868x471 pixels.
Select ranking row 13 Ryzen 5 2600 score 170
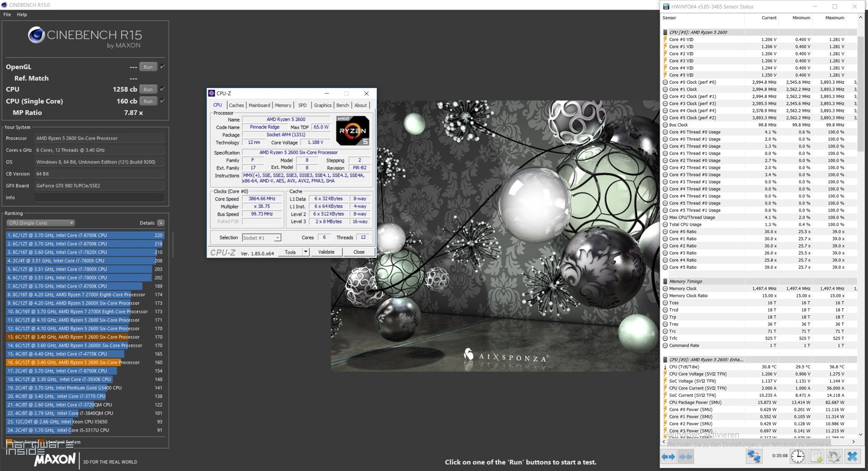85,337
